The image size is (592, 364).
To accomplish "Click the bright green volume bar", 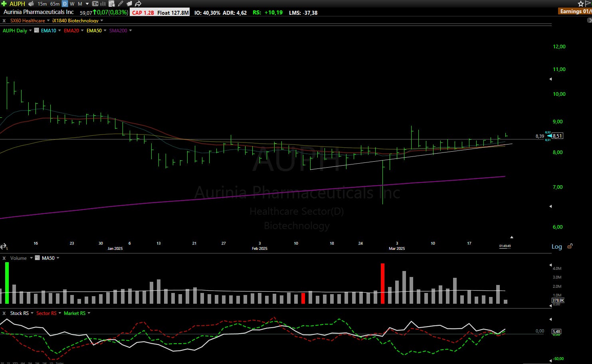I will 7,283.
